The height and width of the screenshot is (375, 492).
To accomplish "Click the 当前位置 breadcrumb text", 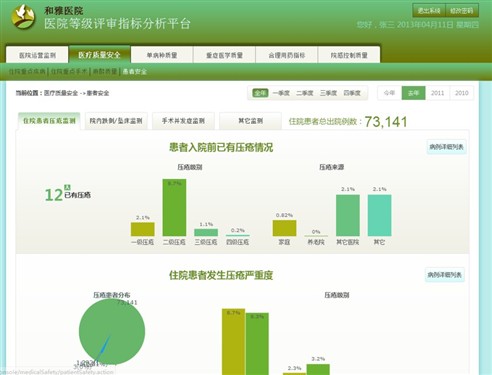I will pyautogui.click(x=62, y=93).
